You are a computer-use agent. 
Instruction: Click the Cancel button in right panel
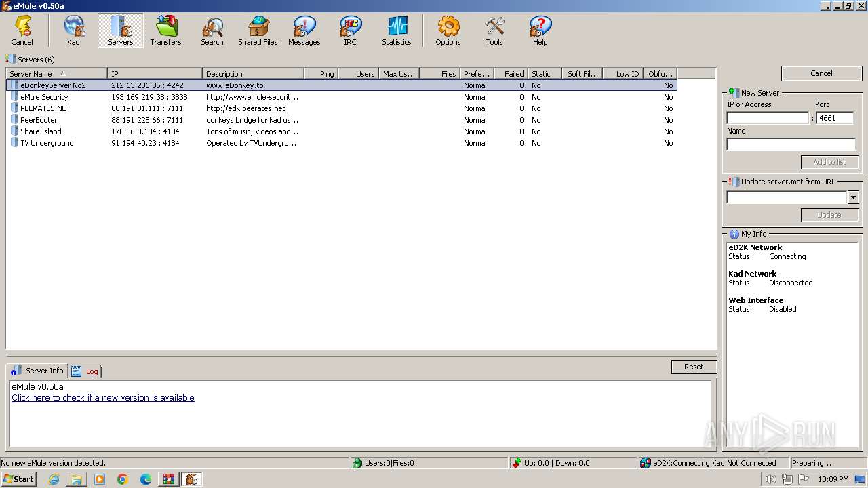(x=821, y=73)
